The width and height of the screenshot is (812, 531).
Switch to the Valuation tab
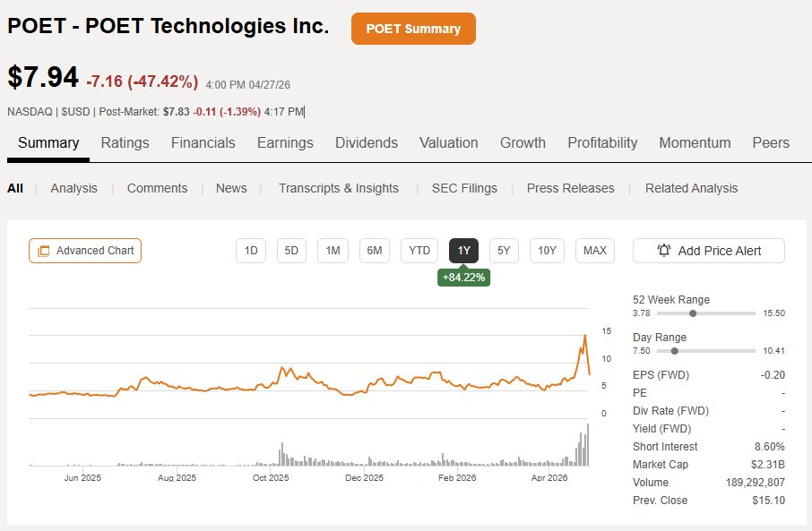pyautogui.click(x=448, y=143)
